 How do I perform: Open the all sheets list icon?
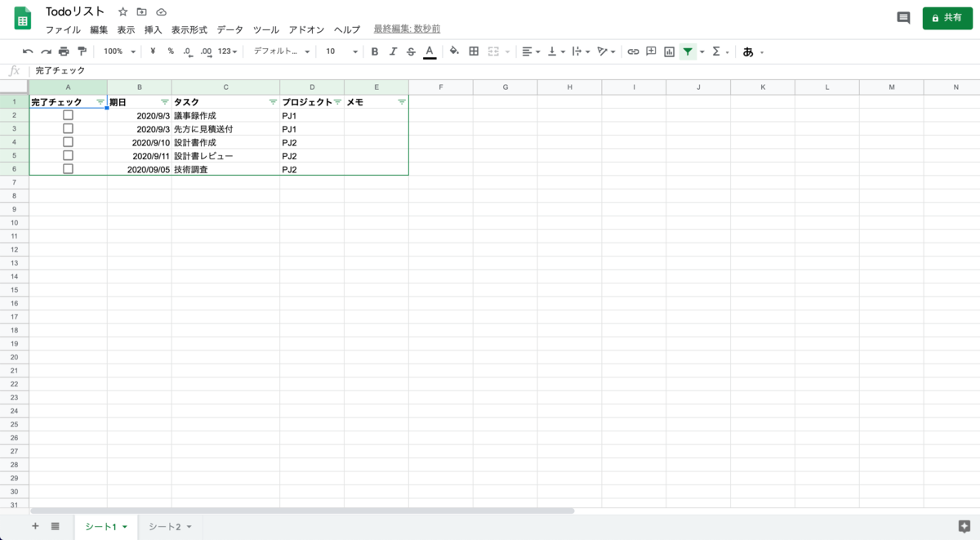[x=55, y=526]
